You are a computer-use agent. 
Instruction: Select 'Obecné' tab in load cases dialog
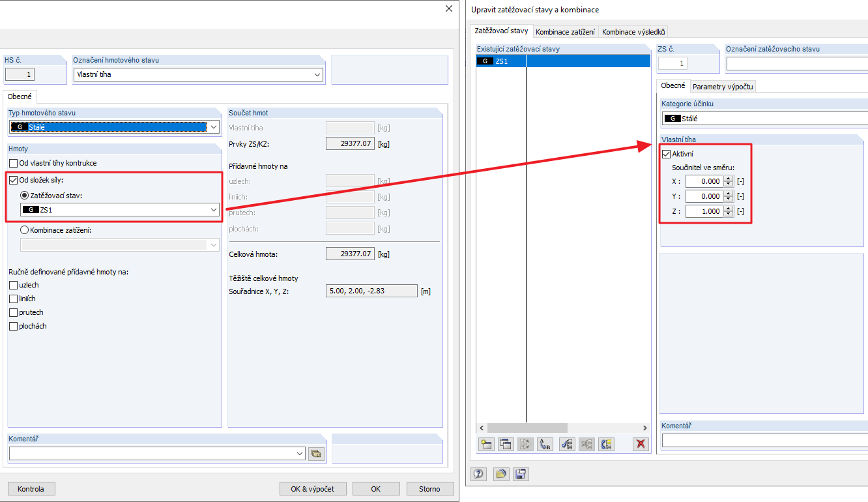point(673,85)
